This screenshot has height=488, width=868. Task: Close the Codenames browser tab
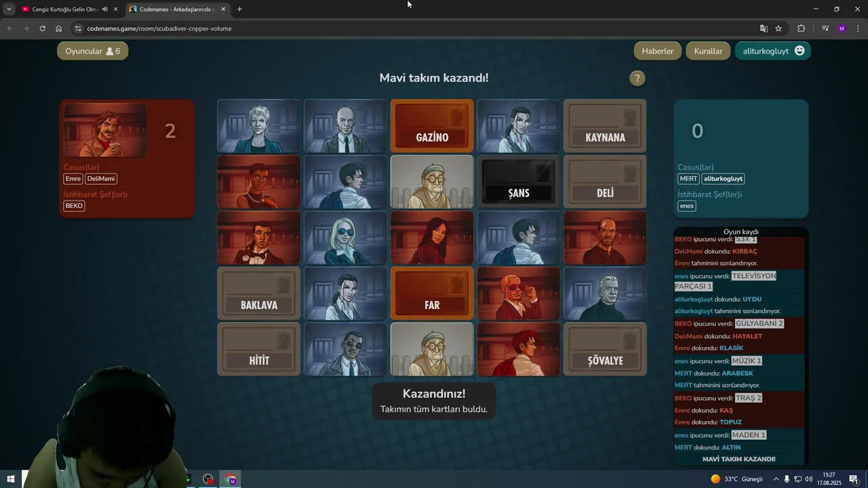(223, 9)
